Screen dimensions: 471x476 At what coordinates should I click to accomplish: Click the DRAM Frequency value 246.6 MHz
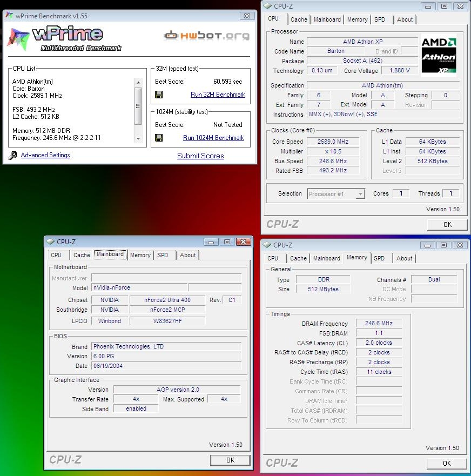[379, 323]
